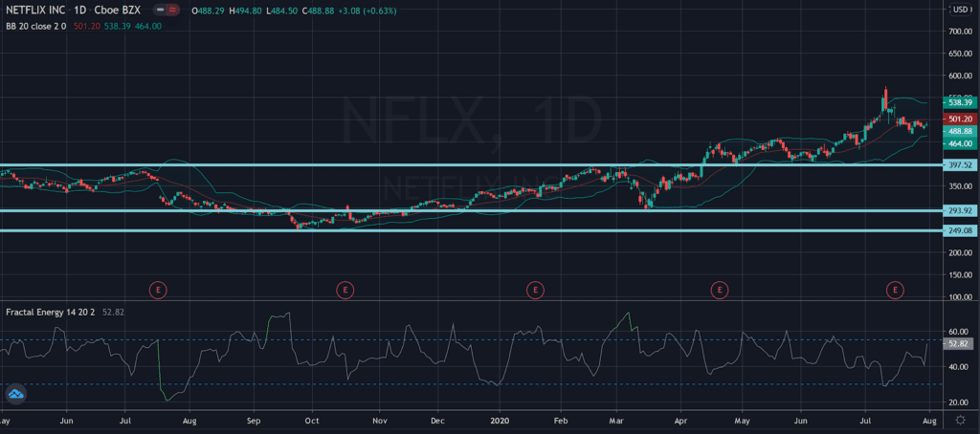Screen dimensions: 980x434
Task: Click the blue cloud logo icon
Action: click(x=14, y=394)
